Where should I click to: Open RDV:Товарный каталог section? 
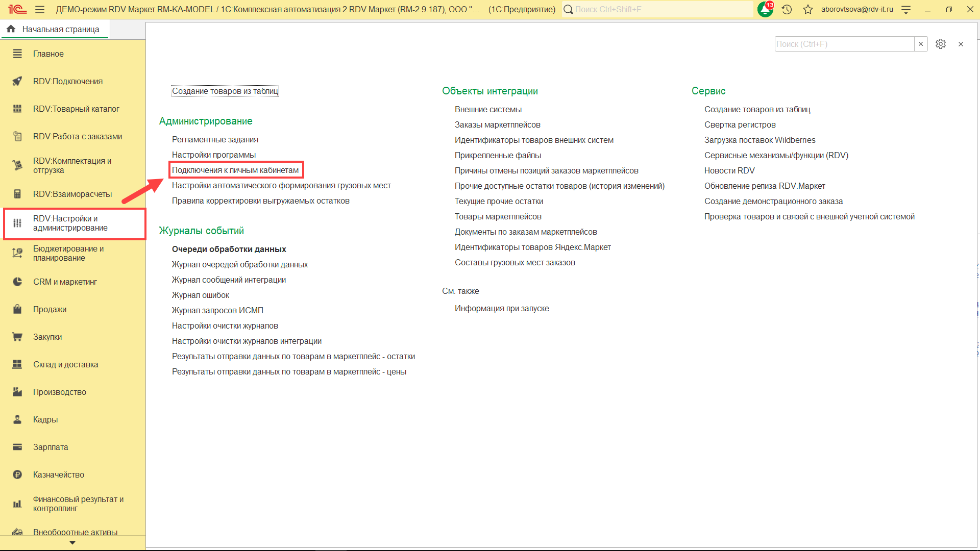pos(76,109)
